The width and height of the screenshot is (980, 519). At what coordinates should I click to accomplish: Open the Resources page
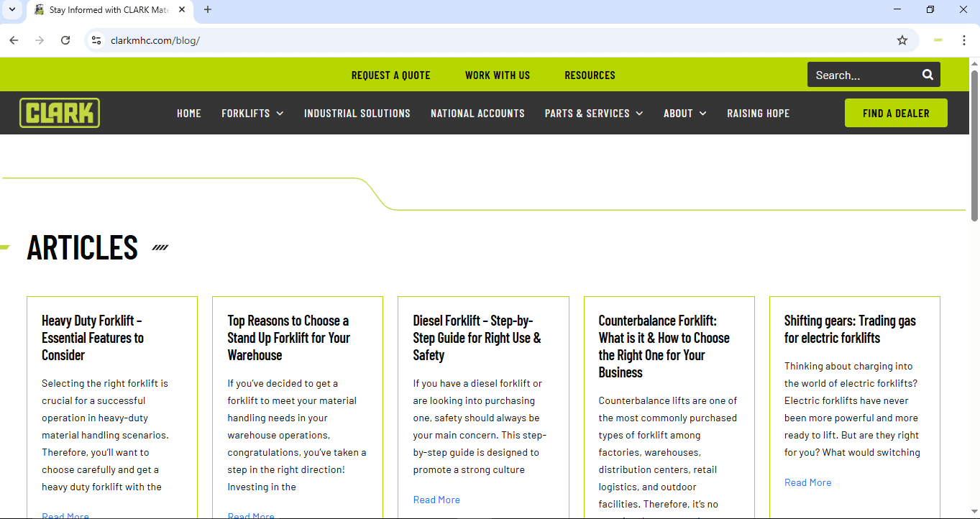tap(590, 75)
